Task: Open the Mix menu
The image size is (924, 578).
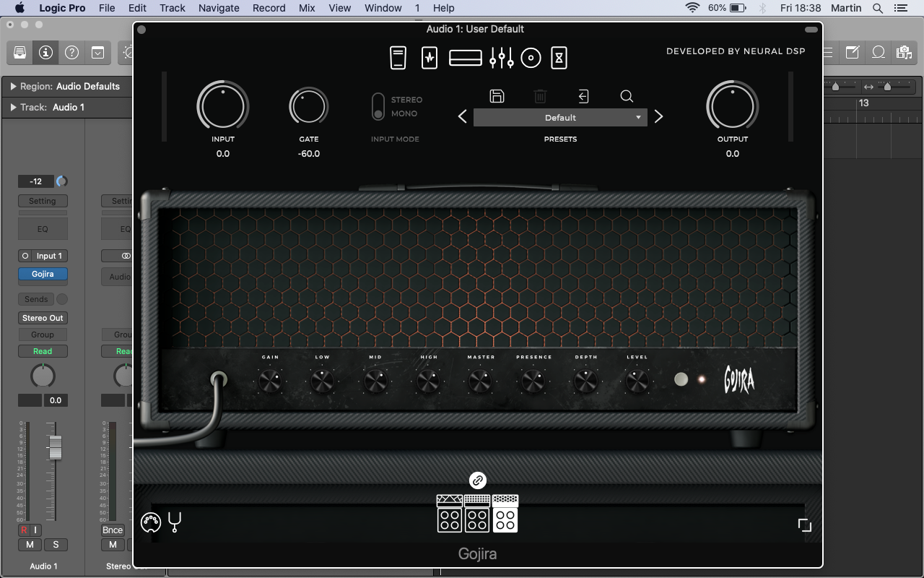Action: tap(307, 8)
